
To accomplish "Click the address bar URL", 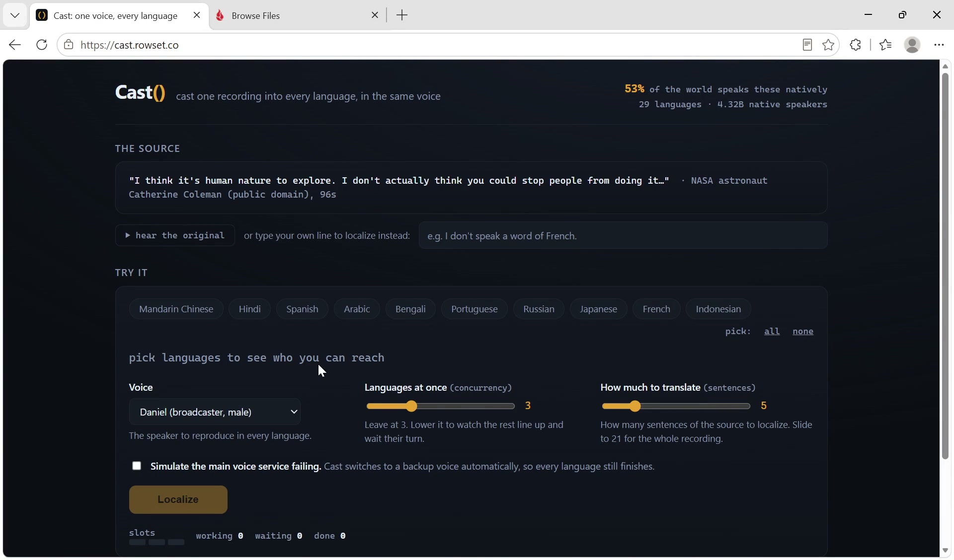I will (x=129, y=45).
